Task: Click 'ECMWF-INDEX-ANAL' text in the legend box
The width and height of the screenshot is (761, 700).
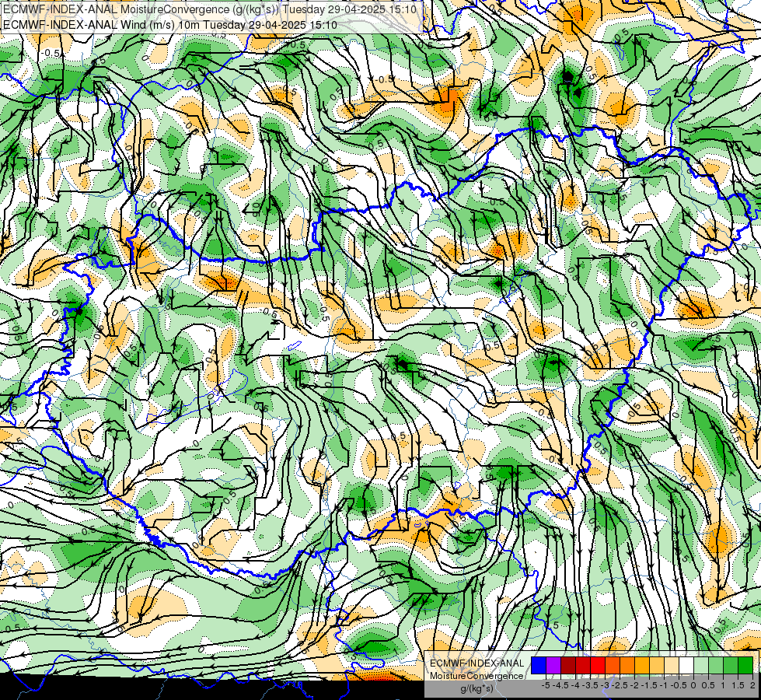Action: (476, 663)
